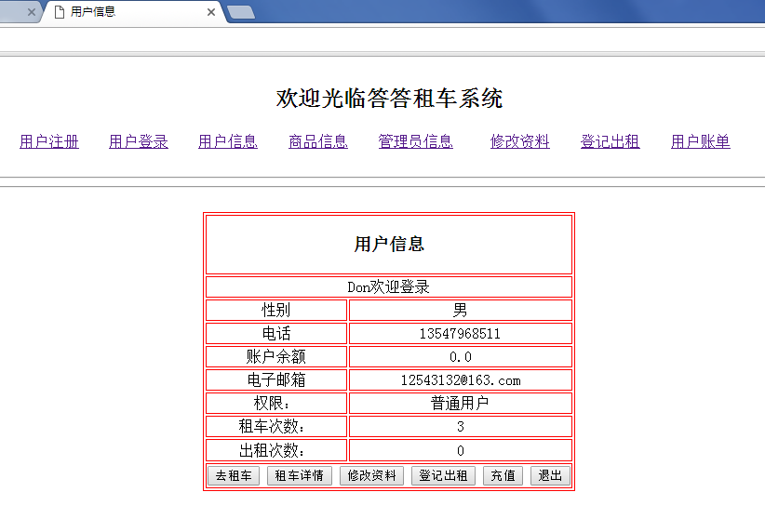Open the 商品信息 link
The image size is (765, 532).
coord(318,142)
